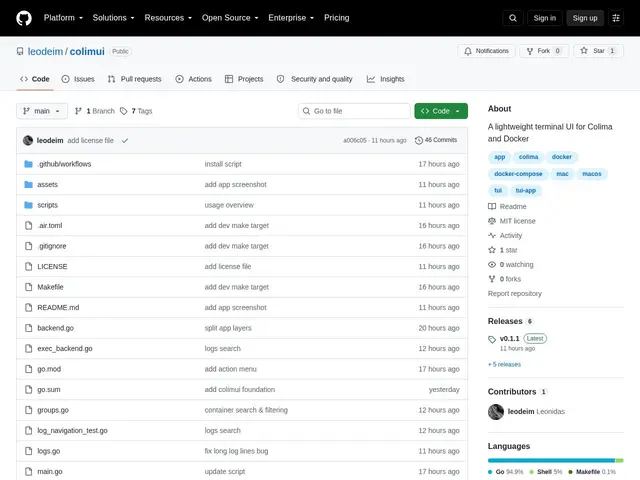Image resolution: width=640 pixels, height=480 pixels.
Task: Click the leodeim contributor avatar
Action: (x=496, y=412)
